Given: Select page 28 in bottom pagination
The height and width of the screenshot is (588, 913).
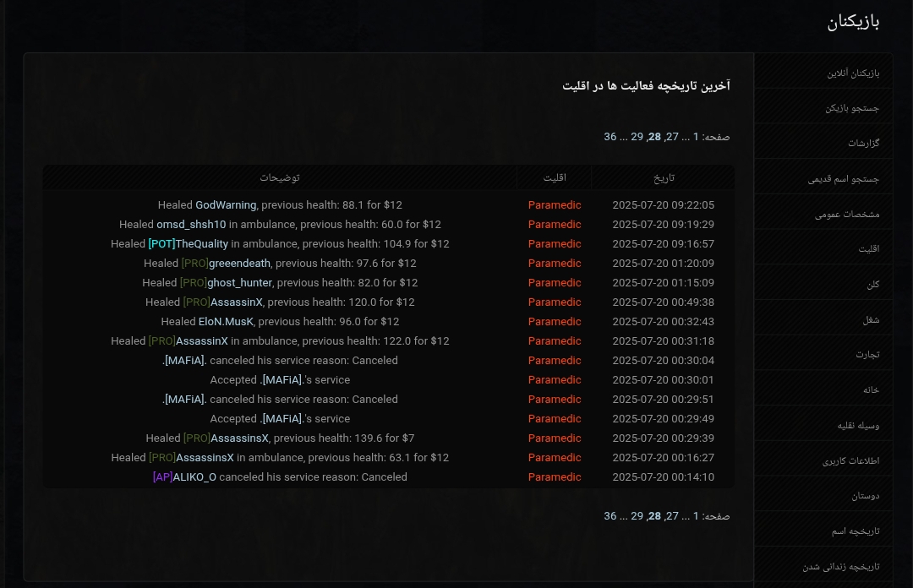Looking at the screenshot, I should (654, 516).
